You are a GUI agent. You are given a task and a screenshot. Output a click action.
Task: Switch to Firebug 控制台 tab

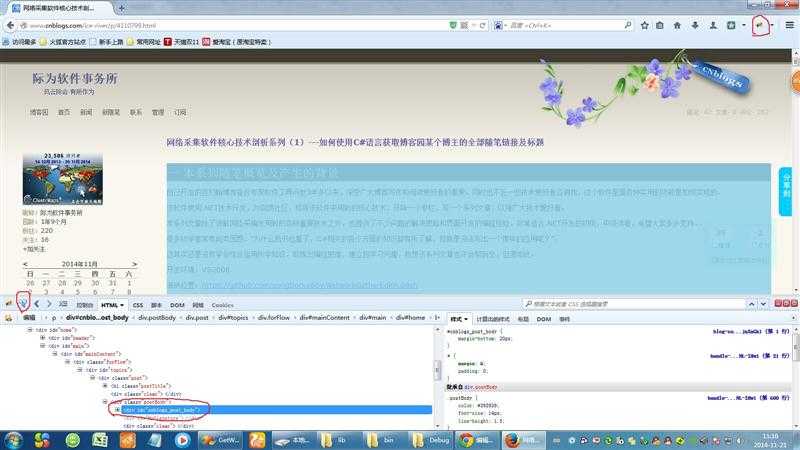(x=84, y=305)
